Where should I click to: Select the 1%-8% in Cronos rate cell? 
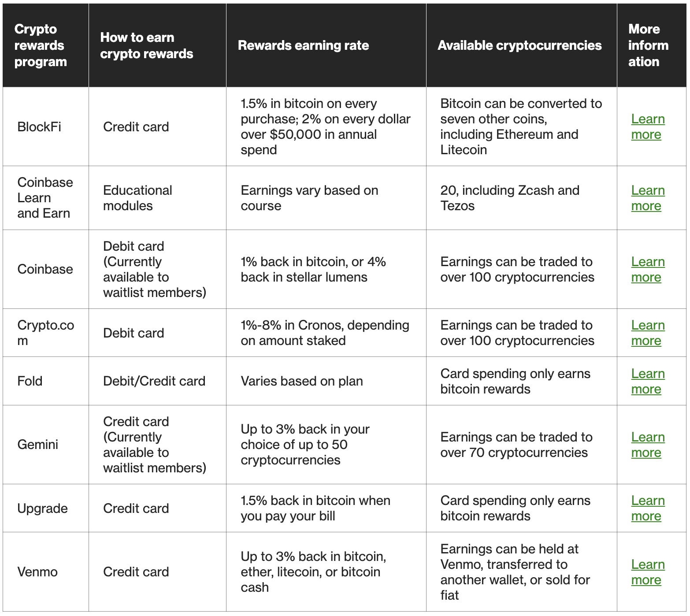click(325, 333)
